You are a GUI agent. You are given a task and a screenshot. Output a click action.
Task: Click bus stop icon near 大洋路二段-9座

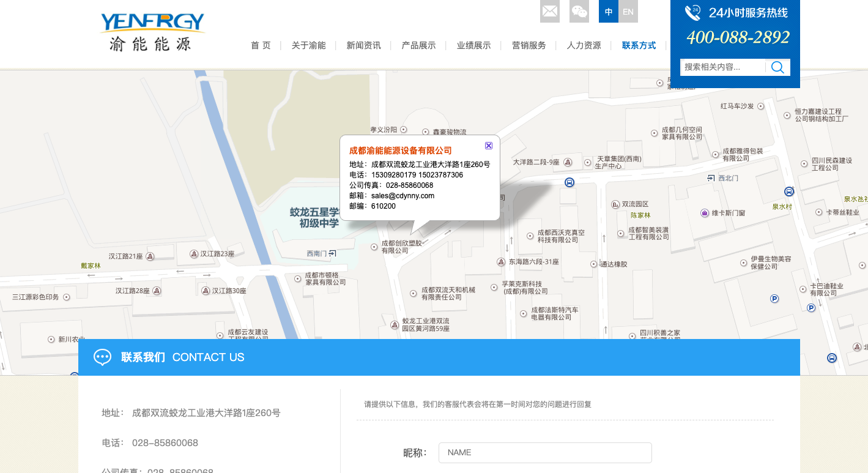click(569, 182)
